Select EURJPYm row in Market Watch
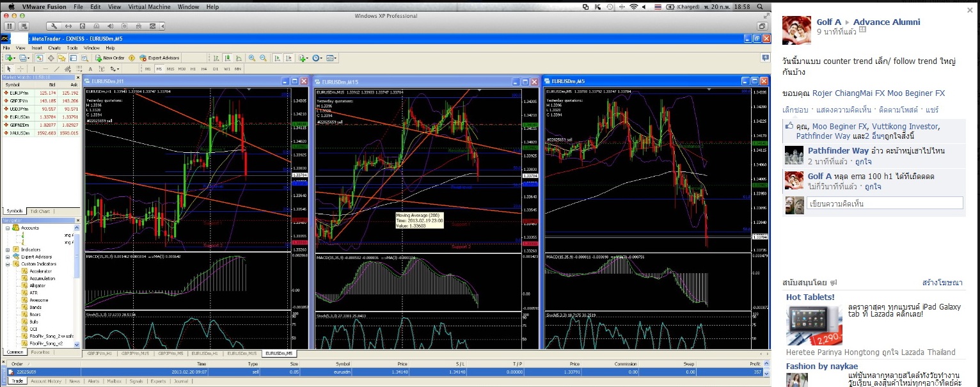The image size is (980, 387). point(41,93)
